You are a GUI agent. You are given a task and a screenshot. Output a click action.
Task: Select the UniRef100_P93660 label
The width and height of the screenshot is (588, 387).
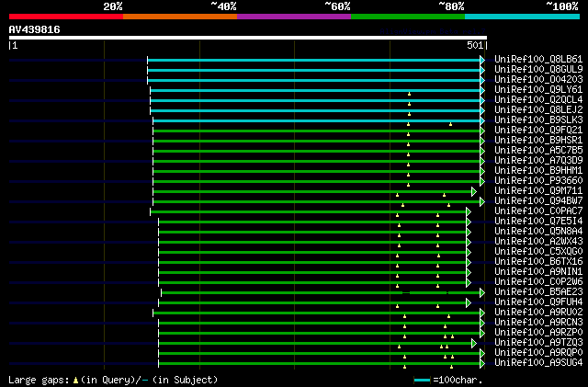tap(538, 180)
